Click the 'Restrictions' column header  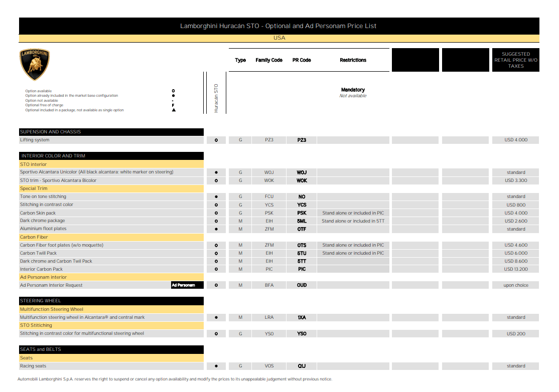click(x=353, y=60)
